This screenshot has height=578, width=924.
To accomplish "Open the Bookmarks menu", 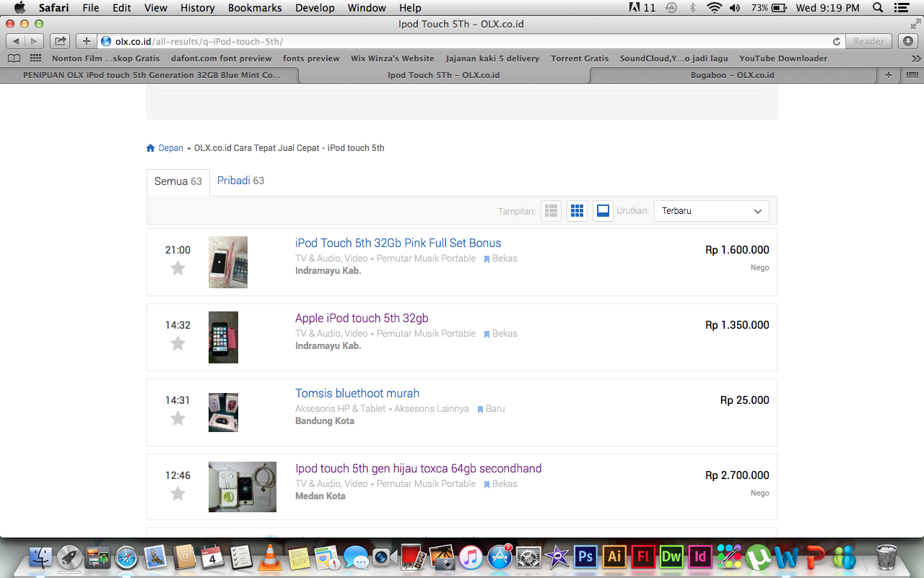I will coord(255,8).
